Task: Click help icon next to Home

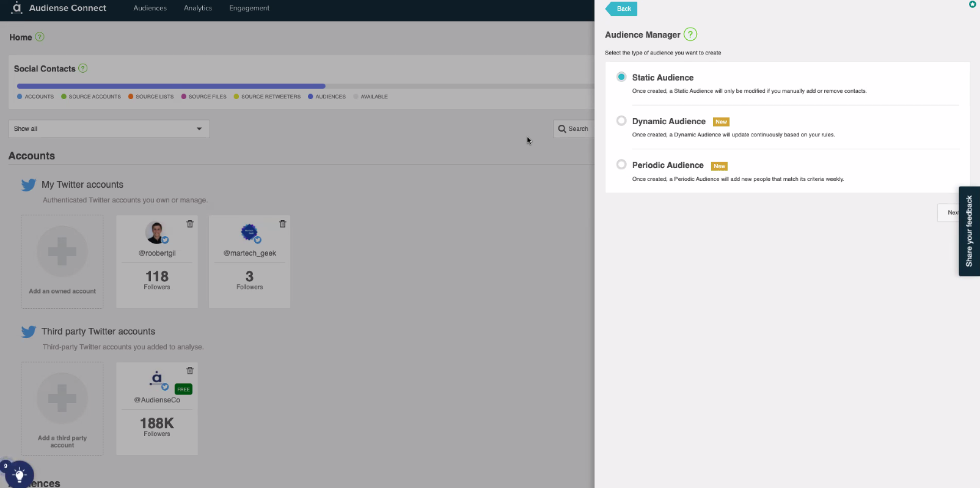Action: (x=40, y=37)
